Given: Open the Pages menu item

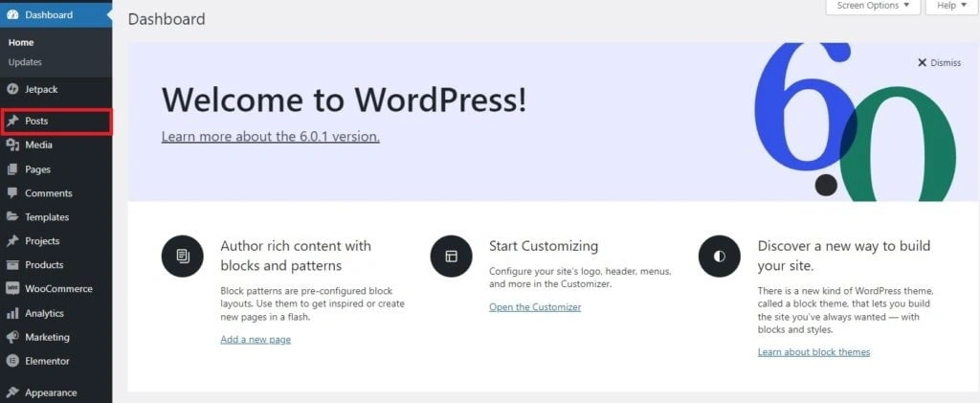Looking at the screenshot, I should click(37, 169).
